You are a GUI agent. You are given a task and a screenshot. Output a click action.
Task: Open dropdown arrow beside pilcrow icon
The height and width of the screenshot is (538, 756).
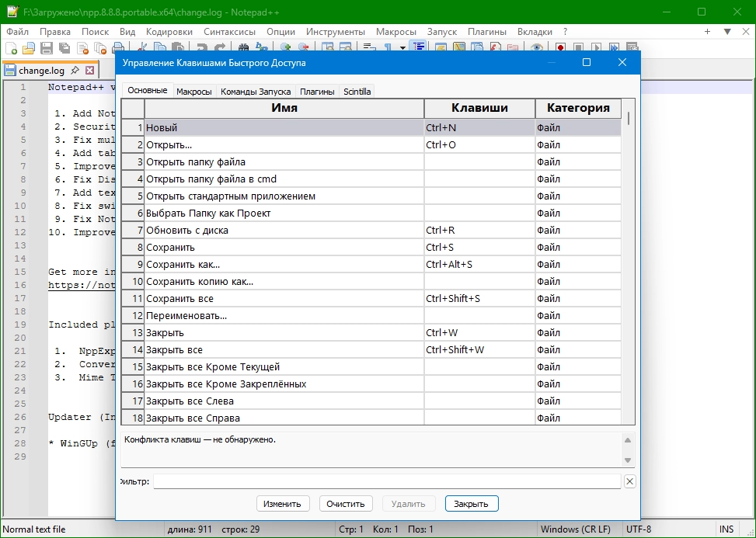point(402,48)
